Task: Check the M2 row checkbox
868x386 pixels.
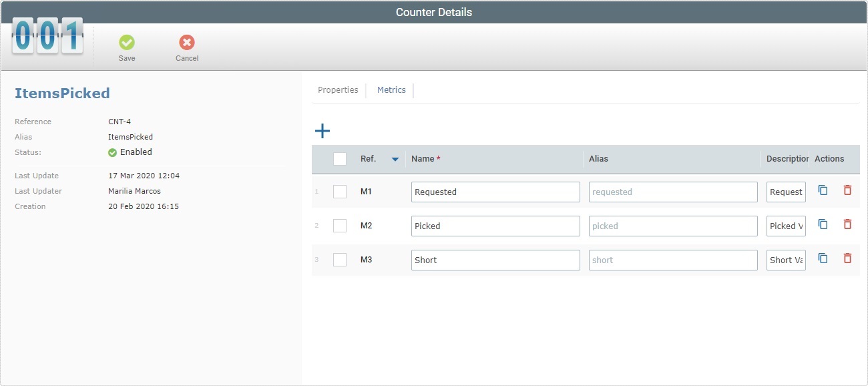Action: click(x=340, y=226)
